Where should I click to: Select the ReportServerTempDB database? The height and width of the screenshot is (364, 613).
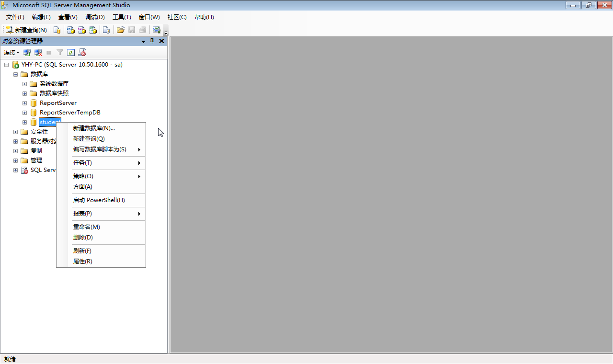tap(70, 113)
